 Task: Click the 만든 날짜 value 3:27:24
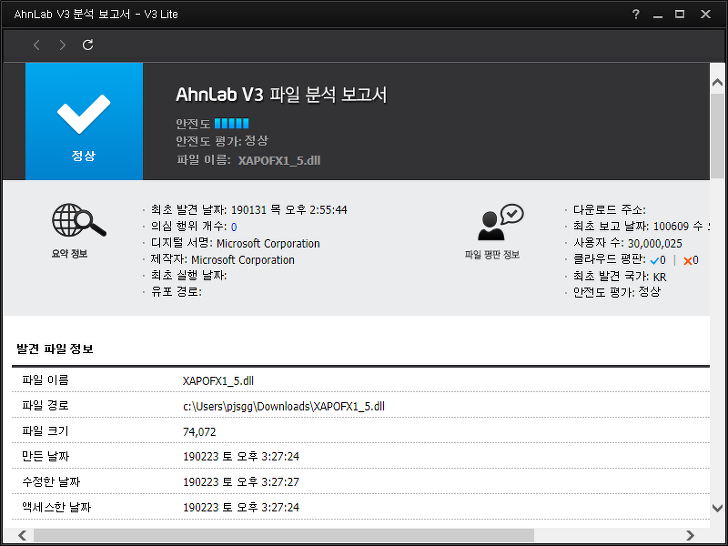click(241, 456)
